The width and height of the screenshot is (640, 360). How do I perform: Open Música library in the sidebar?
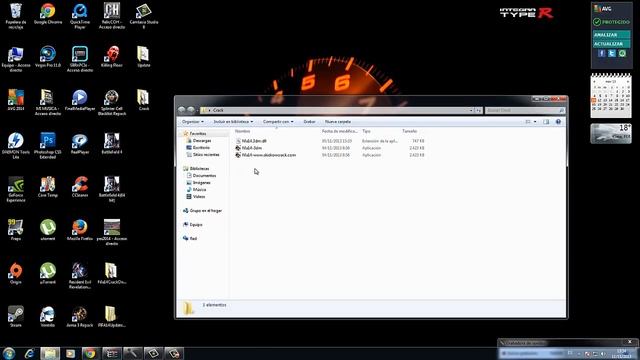click(199, 189)
